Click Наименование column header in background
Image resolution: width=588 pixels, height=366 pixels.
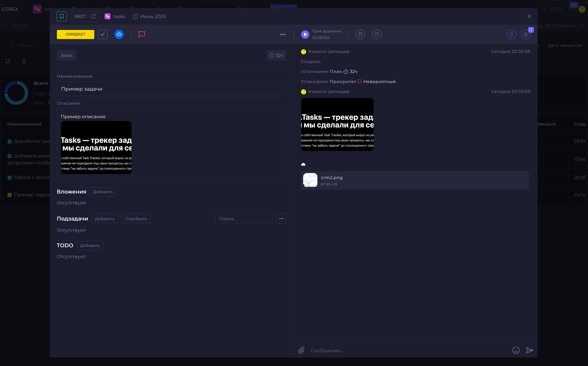coord(24,124)
